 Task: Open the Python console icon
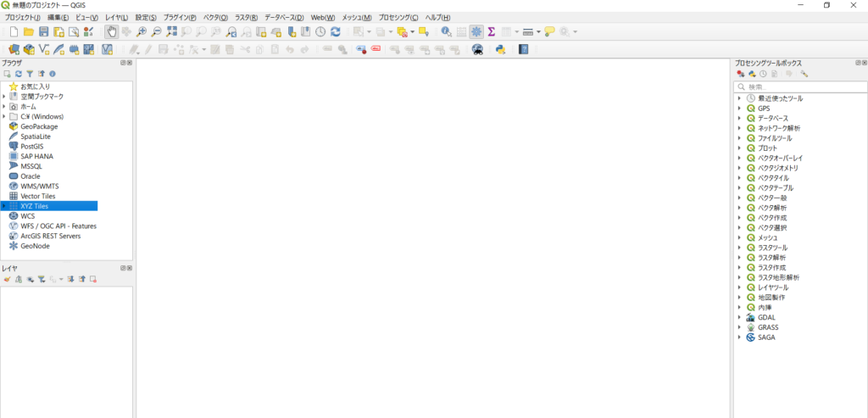(x=500, y=49)
